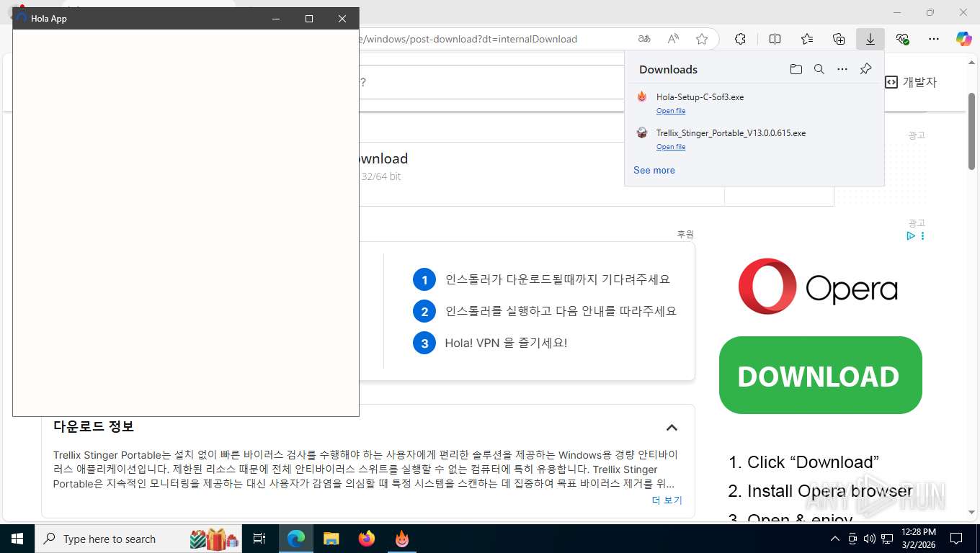Open Edge Collections icon
Screen dimensions: 980x553
(x=839, y=39)
